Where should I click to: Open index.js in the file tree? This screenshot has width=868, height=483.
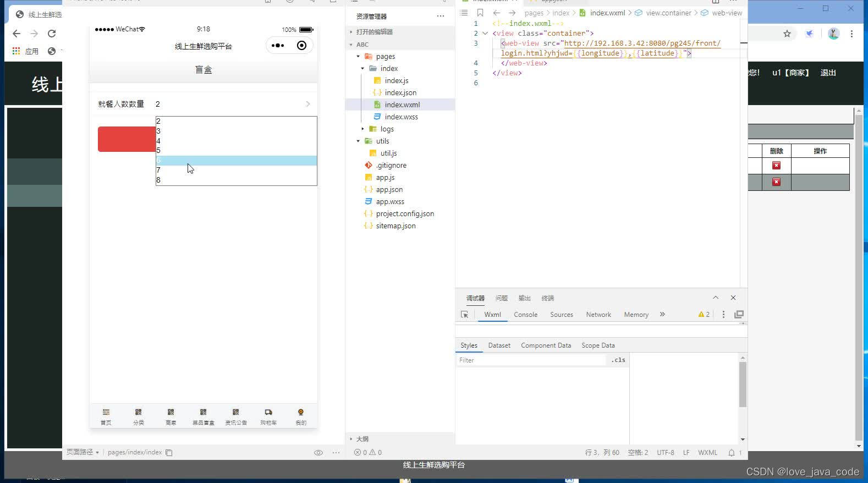[x=396, y=80]
